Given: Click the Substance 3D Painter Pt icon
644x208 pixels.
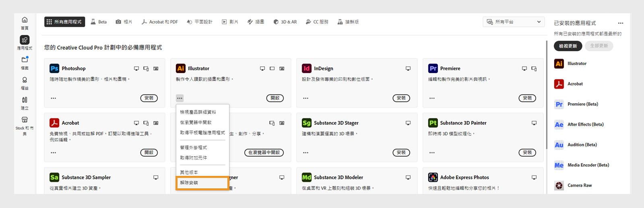Looking at the screenshot, I should 433,123.
